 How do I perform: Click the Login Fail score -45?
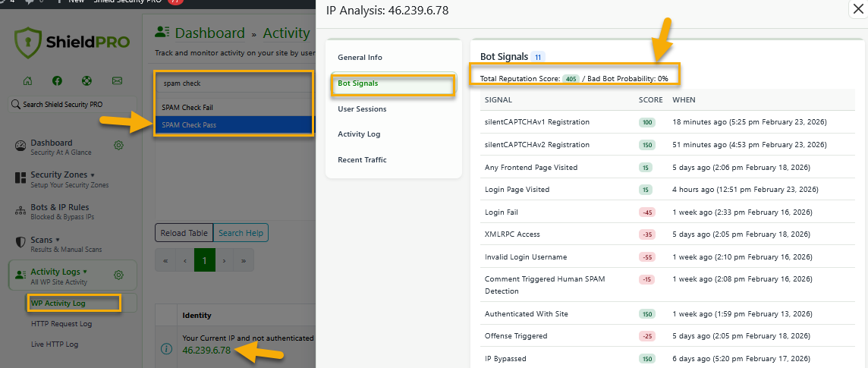[x=647, y=212]
